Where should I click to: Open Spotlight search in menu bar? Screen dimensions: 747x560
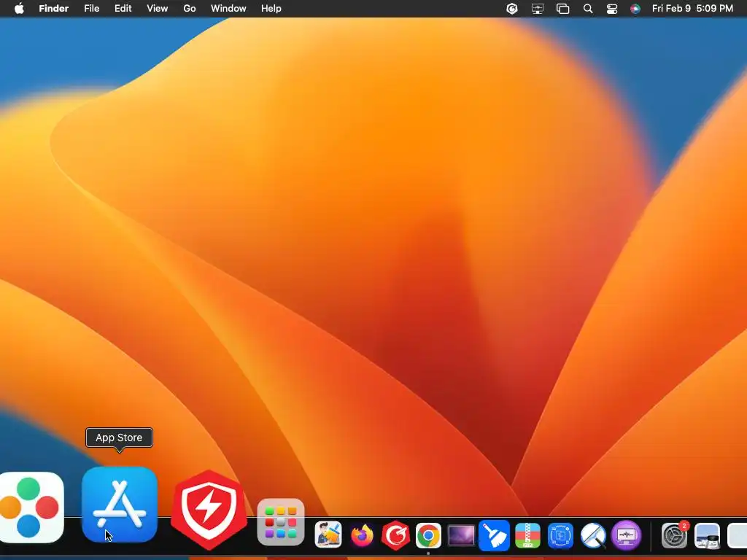(x=588, y=9)
